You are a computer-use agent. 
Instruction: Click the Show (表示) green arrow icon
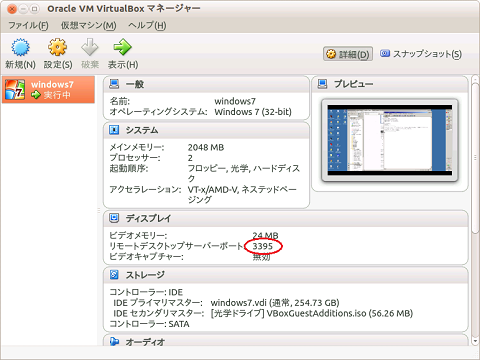122,47
